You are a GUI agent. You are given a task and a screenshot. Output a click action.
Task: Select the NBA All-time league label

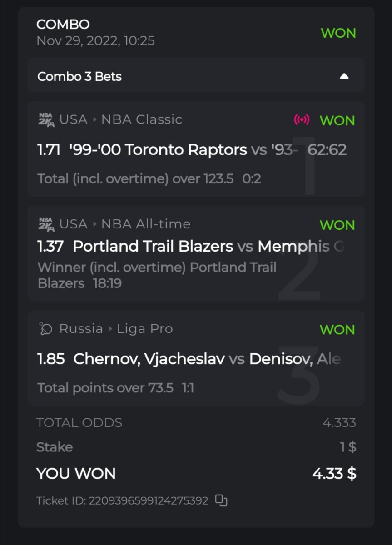pyautogui.click(x=145, y=224)
